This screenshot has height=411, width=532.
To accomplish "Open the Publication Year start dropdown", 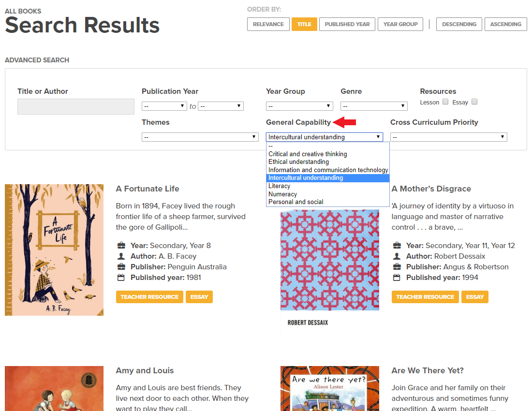I will (x=164, y=106).
